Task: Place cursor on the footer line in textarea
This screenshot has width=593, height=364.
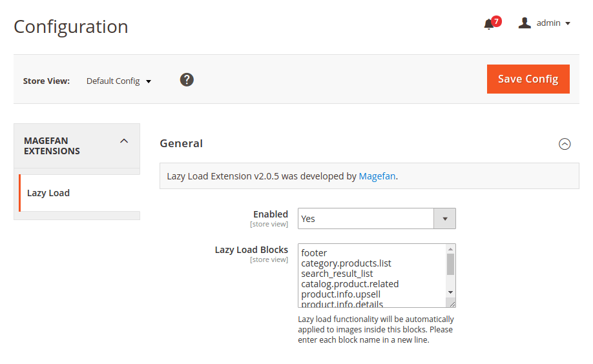Action: coord(315,253)
